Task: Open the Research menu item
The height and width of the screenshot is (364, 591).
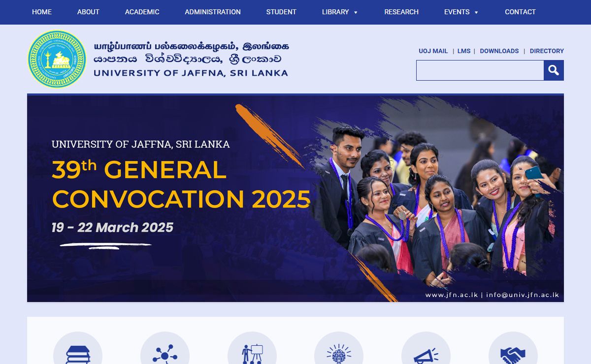Action: tap(401, 12)
